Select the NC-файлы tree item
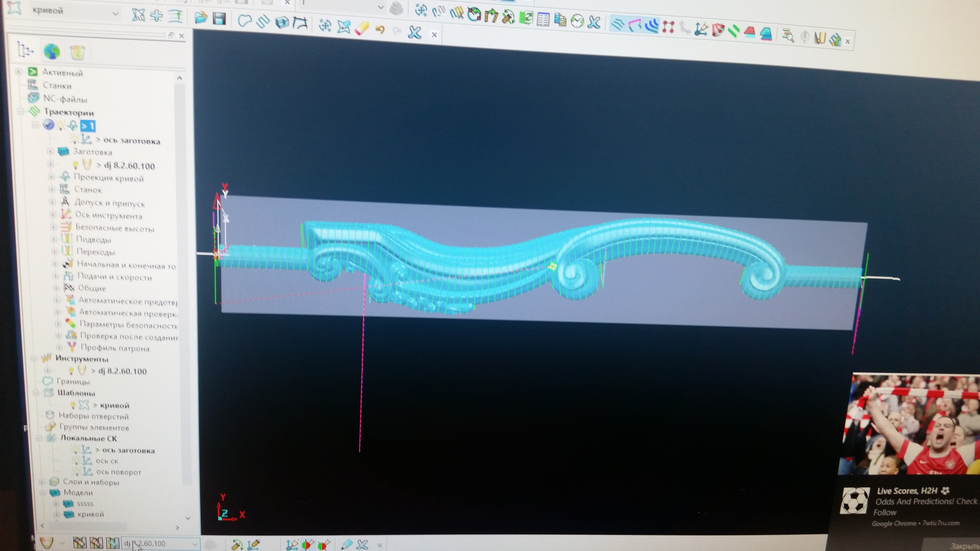980x551 pixels. tap(65, 99)
